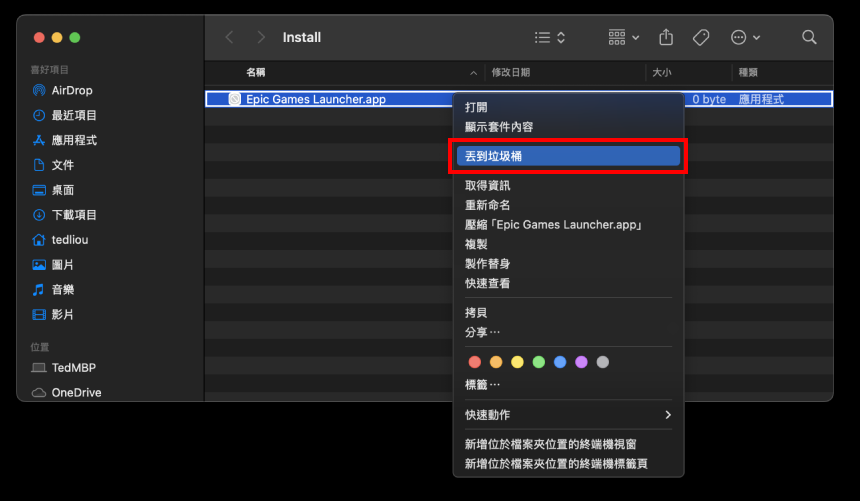Choose 丟到垃圾桶 from context menu
Viewport: 860px width, 501px height.
[567, 156]
